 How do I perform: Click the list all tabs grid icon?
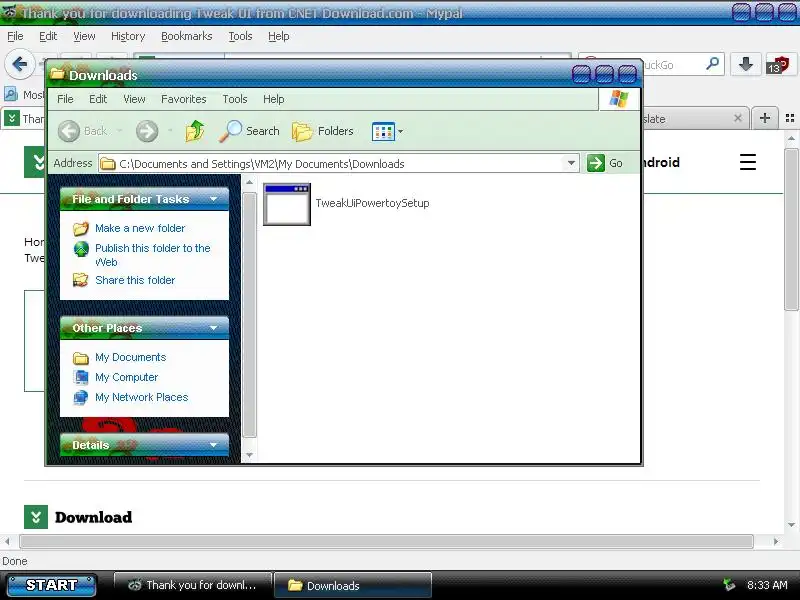click(x=790, y=118)
